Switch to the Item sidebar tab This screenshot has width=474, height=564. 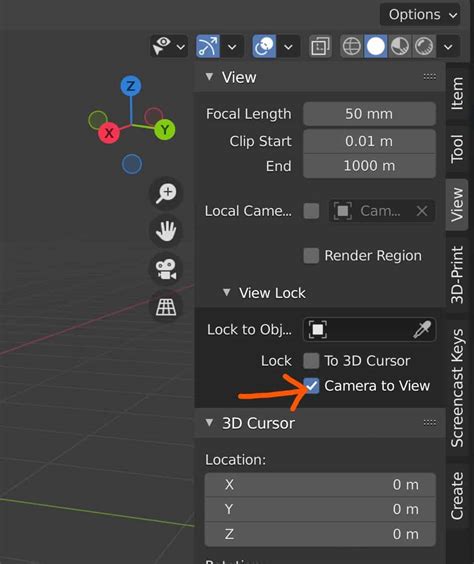click(457, 93)
